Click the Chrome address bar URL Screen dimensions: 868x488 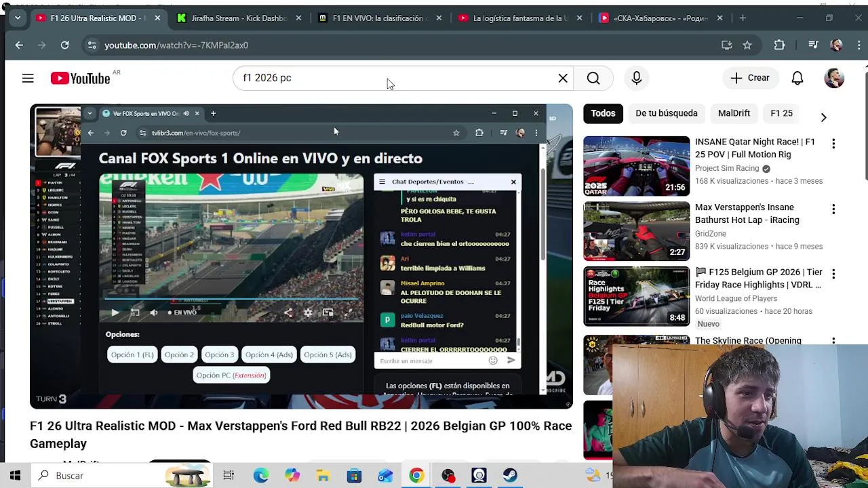[x=176, y=45]
